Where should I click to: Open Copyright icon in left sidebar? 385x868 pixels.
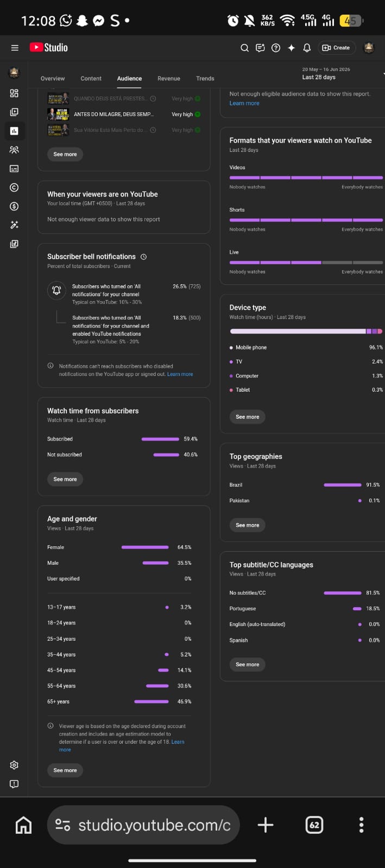[14, 187]
